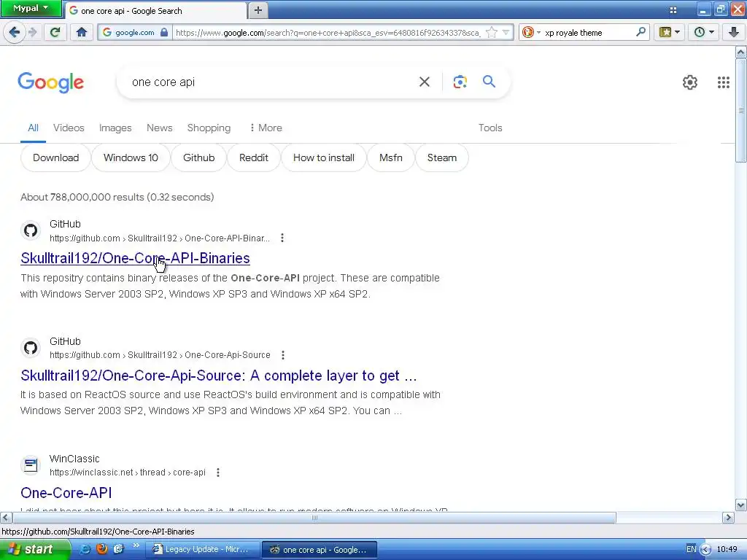Image resolution: width=747 pixels, height=560 pixels.
Task: Open the downloads arrow button
Action: pos(733,32)
